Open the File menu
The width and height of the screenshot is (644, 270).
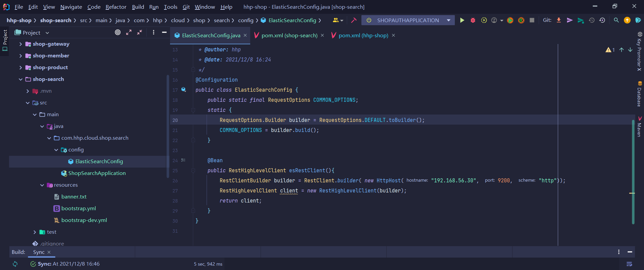tap(19, 7)
